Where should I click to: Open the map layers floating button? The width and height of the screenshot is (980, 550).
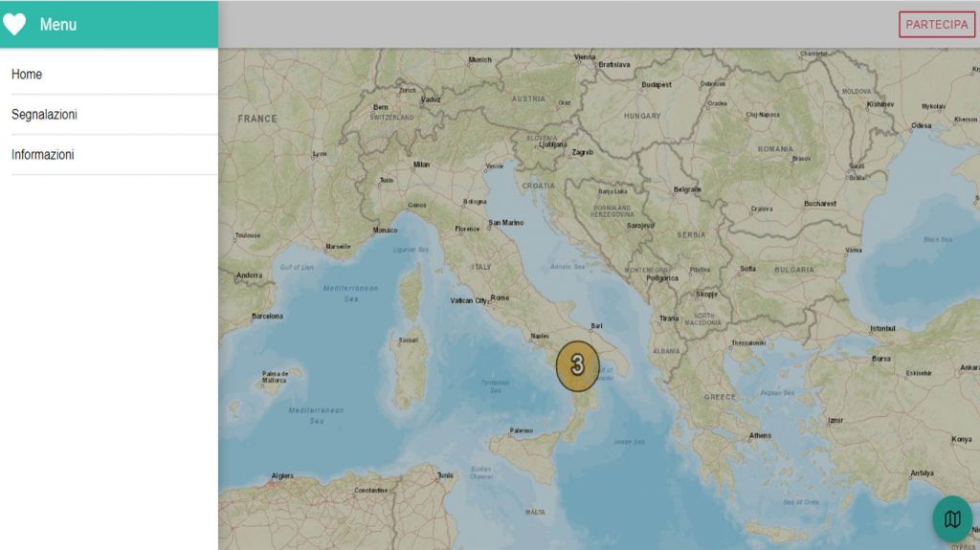coord(951,518)
